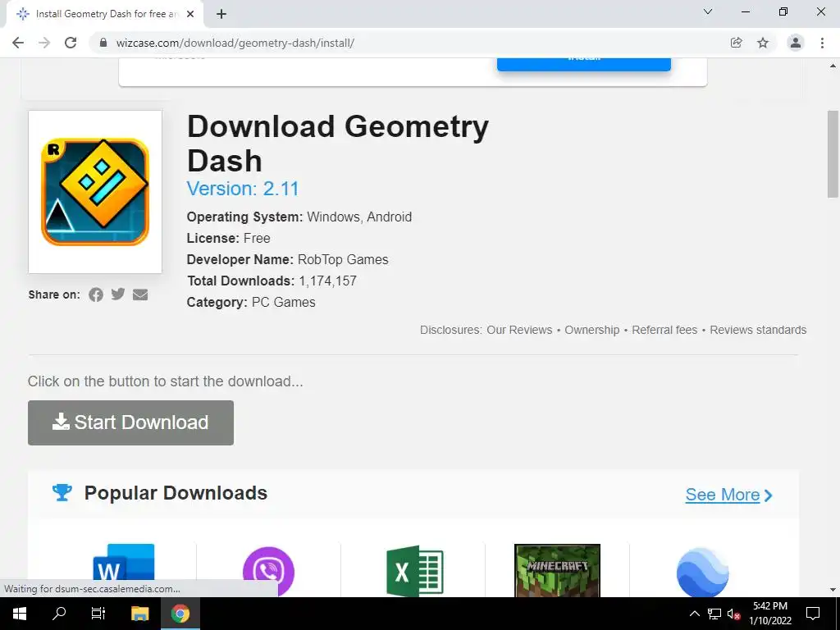840x630 pixels.
Task: Click the network tray icon
Action: (714, 614)
